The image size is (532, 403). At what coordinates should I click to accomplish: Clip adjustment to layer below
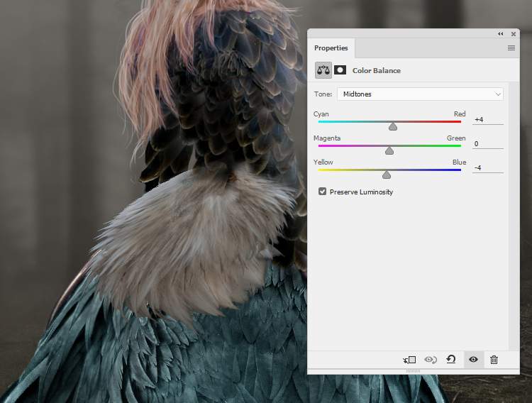pyautogui.click(x=409, y=360)
